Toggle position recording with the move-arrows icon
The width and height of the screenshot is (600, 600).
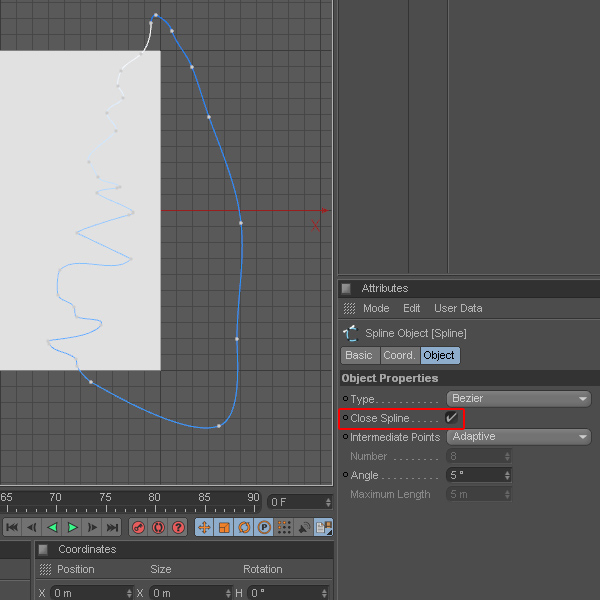[204, 527]
